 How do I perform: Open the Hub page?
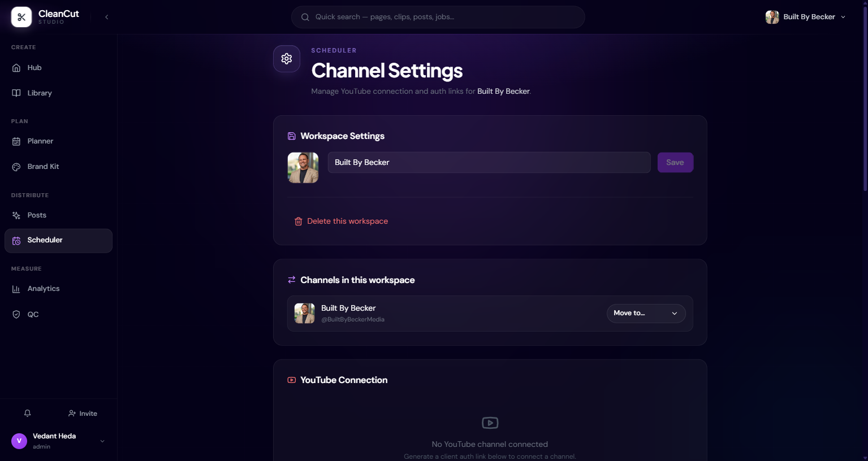58,68
